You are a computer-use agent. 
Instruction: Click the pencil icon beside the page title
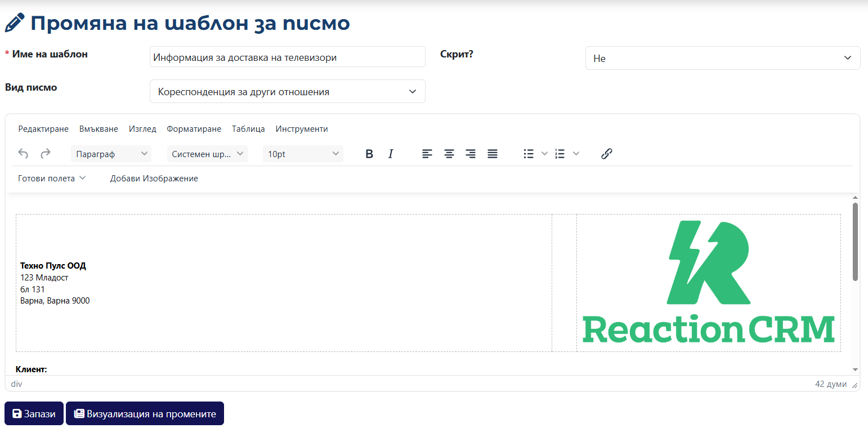pyautogui.click(x=15, y=23)
